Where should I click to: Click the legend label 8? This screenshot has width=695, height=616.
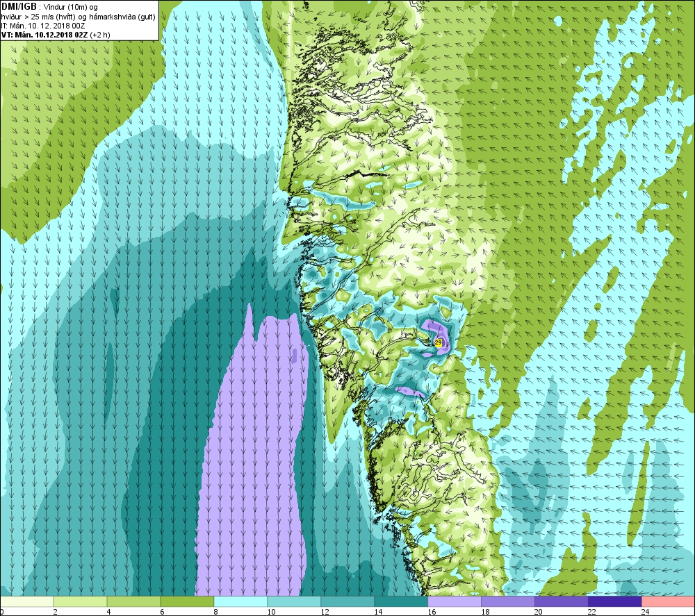(x=216, y=612)
